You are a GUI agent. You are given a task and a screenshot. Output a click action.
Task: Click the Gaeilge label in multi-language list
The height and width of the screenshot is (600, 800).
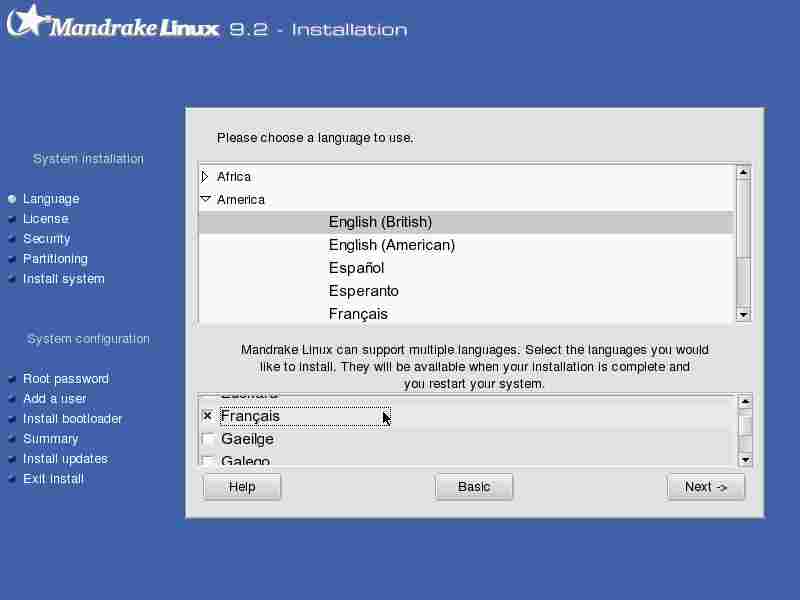[247, 439]
